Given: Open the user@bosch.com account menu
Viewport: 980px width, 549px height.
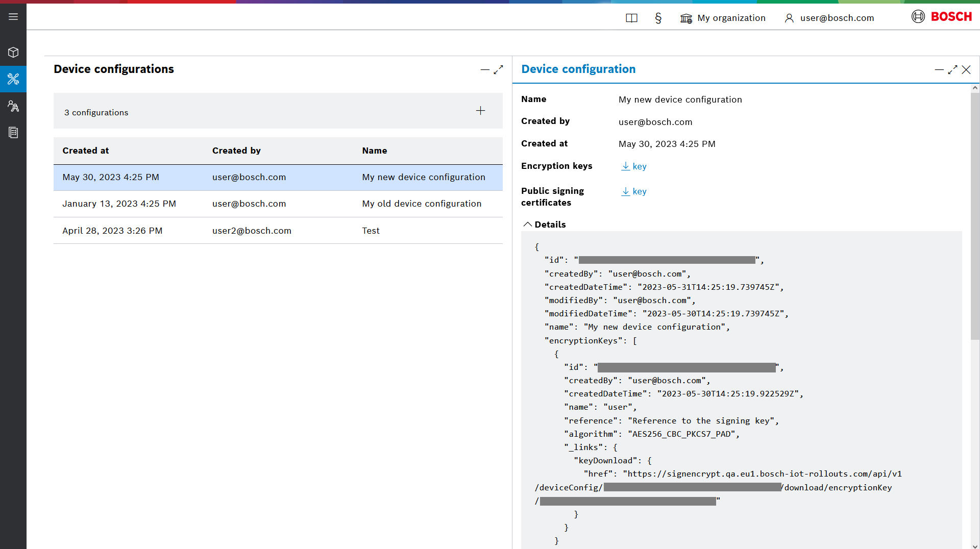Looking at the screenshot, I should pos(829,18).
